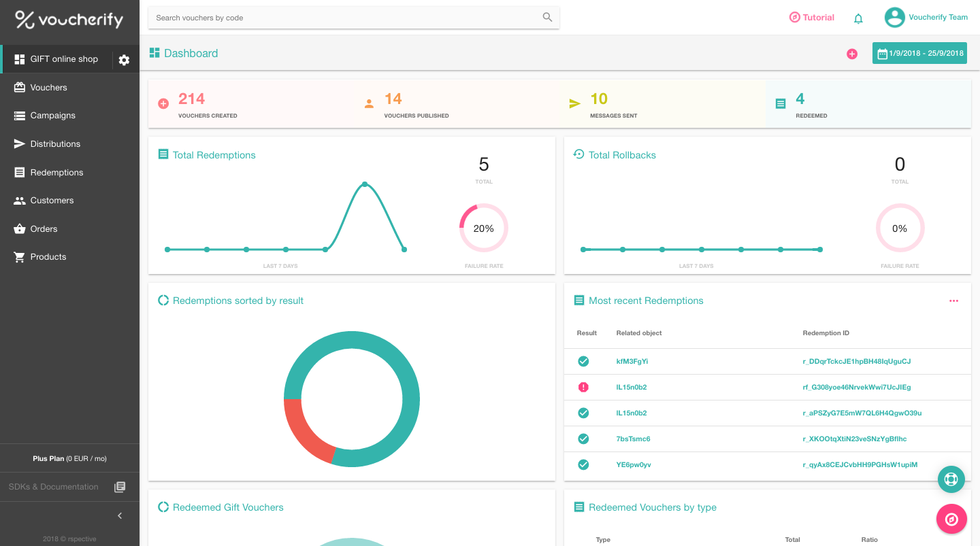Click the Distributions paper plane icon

20,144
